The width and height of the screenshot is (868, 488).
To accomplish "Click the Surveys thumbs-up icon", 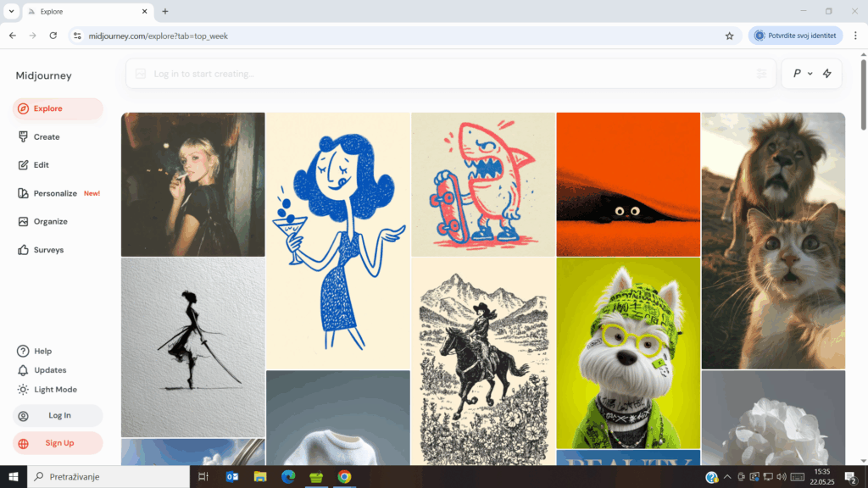I will pyautogui.click(x=23, y=250).
